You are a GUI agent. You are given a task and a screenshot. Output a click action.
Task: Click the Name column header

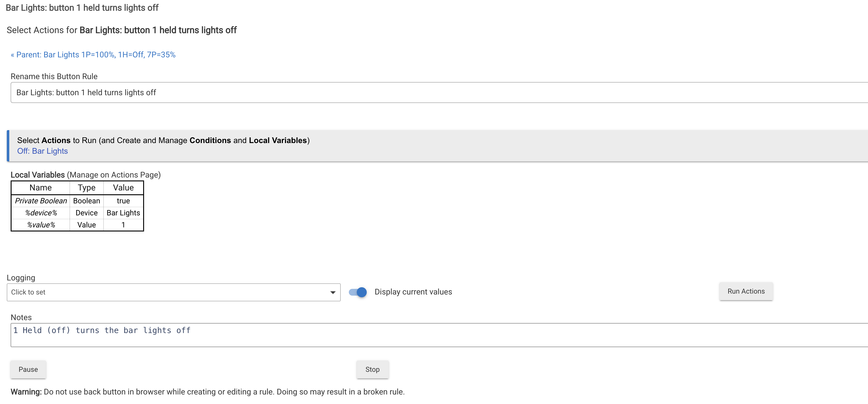click(x=41, y=187)
